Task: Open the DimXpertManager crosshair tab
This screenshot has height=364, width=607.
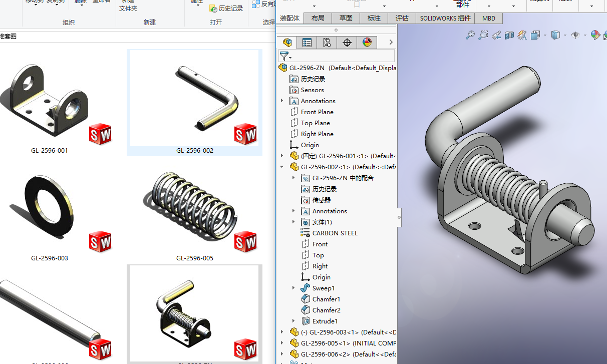Action: tap(347, 43)
